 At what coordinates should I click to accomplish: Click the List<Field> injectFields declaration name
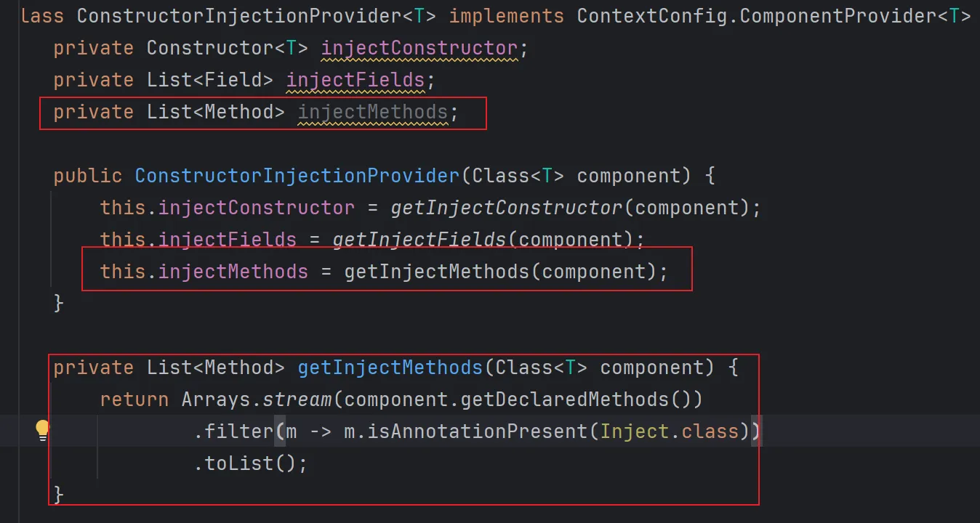[x=355, y=80]
